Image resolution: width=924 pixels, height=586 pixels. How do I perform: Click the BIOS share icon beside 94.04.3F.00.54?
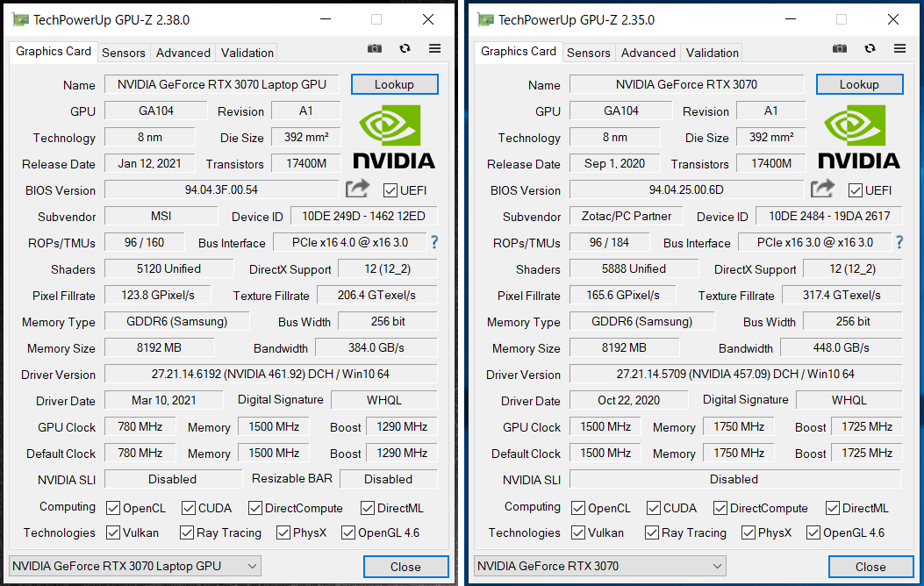click(x=358, y=189)
